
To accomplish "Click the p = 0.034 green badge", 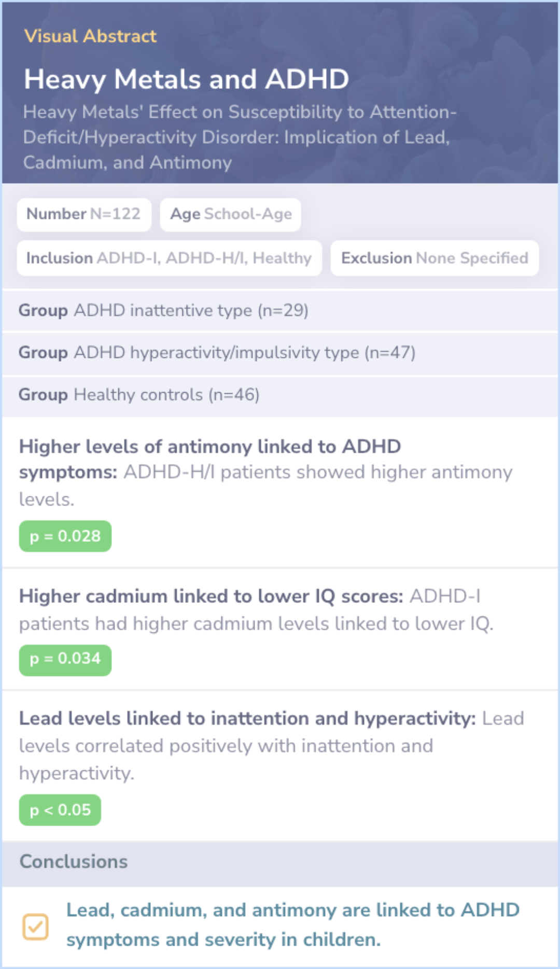I will 65,660.
